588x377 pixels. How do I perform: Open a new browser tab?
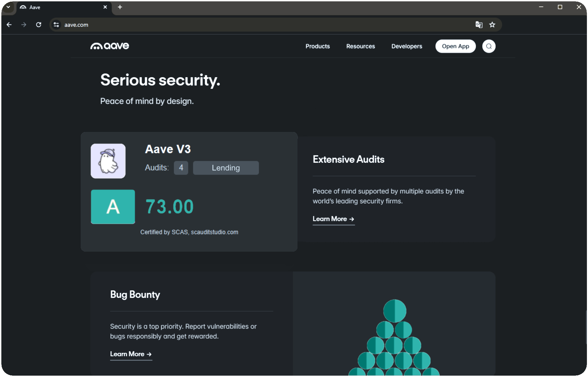[x=120, y=7]
